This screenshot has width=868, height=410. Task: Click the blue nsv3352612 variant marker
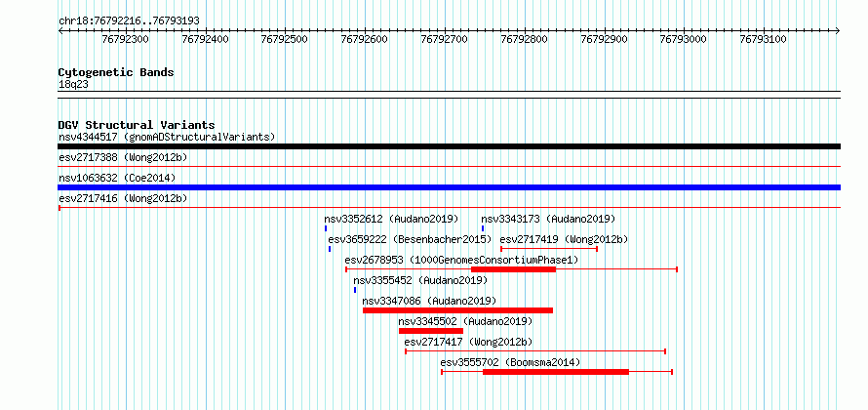pyautogui.click(x=326, y=228)
